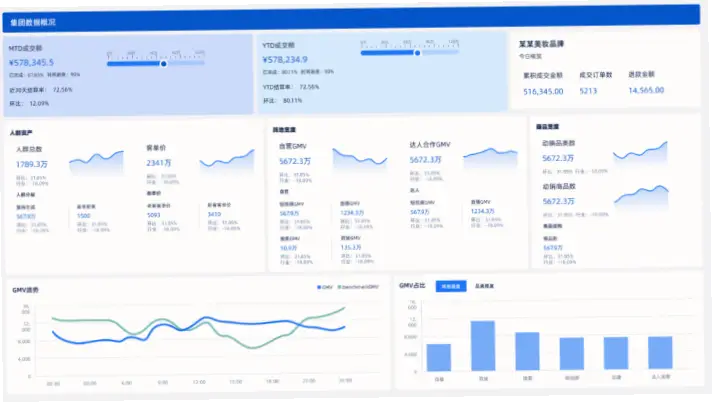Click the shortest bar in GMV占比 chart
The image size is (712, 403).
coord(439,358)
